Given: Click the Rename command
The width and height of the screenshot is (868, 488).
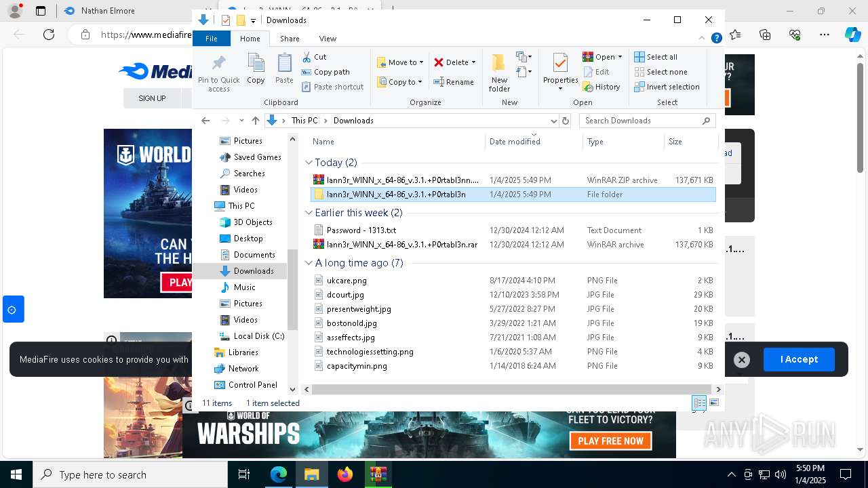Looking at the screenshot, I should point(454,82).
